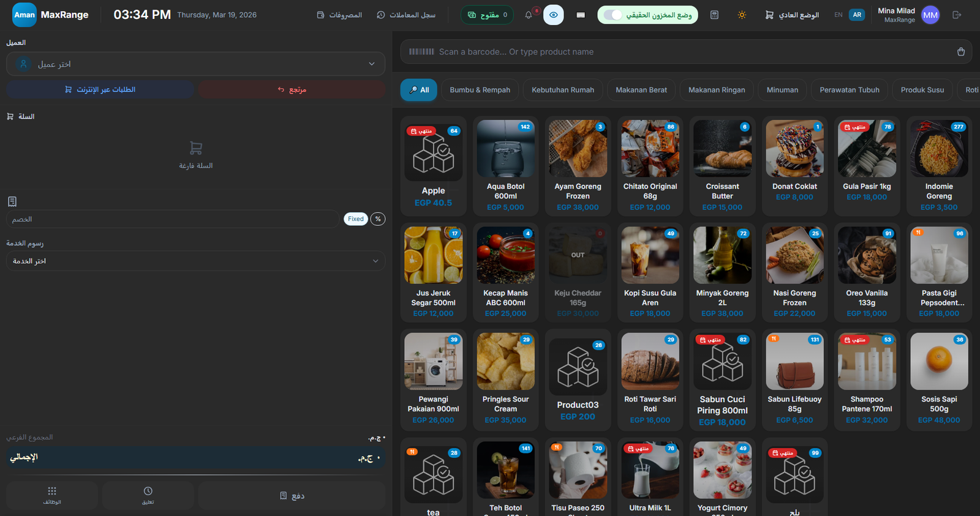Open the الوظائف functions grid
The image size is (980, 516).
pyautogui.click(x=52, y=495)
